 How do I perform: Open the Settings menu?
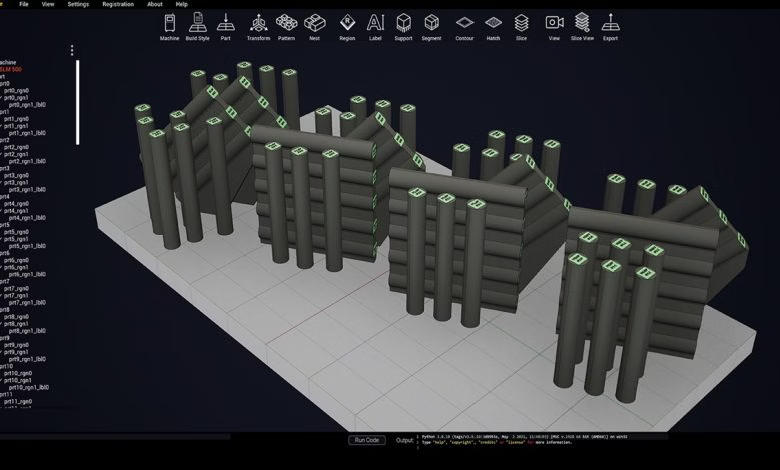point(78,4)
